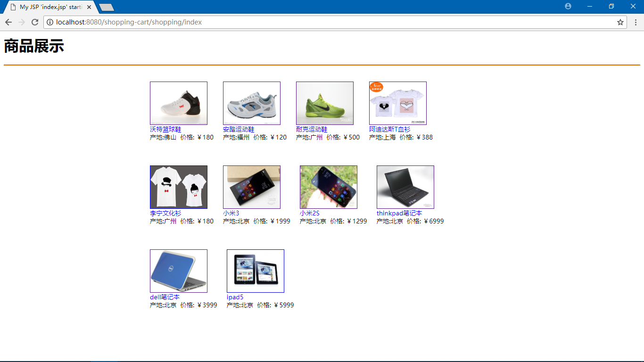The width and height of the screenshot is (644, 362).
Task: Click the 安踏运动鞋 link
Action: (239, 129)
